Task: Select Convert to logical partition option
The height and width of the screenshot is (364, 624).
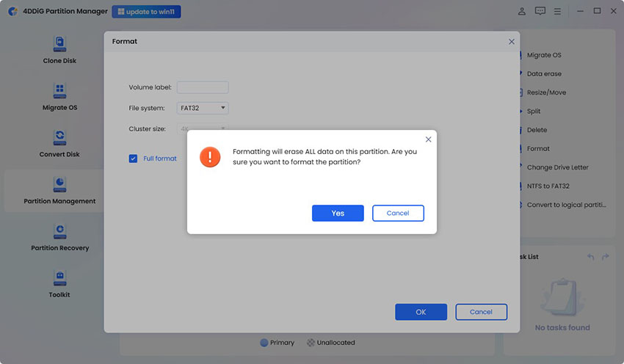Action: pos(566,205)
